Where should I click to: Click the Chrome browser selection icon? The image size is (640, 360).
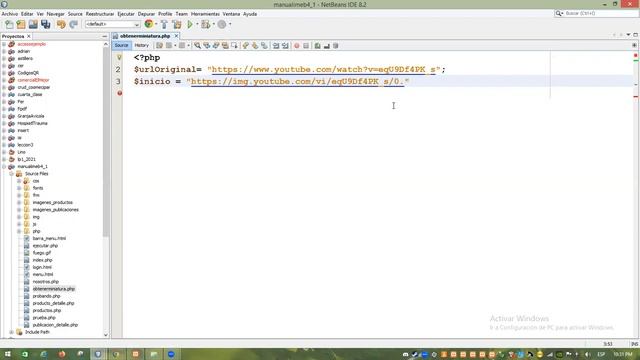click(x=149, y=24)
